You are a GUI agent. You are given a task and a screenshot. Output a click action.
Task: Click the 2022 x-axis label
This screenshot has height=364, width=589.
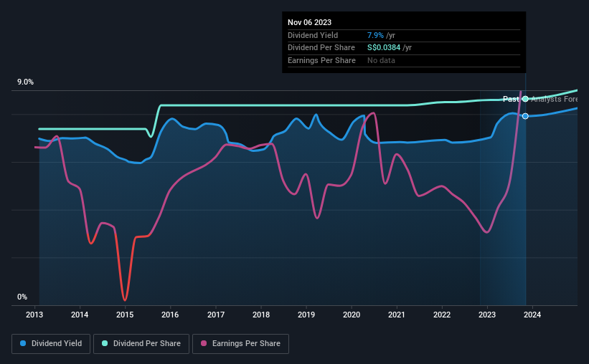pos(442,315)
